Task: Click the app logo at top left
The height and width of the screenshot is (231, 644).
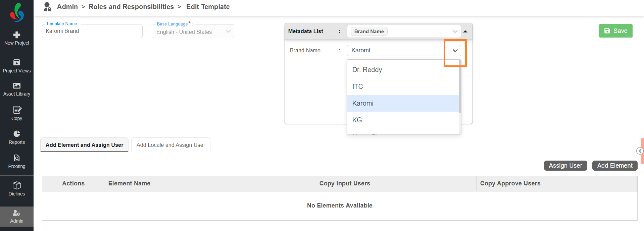Action: click(17, 13)
